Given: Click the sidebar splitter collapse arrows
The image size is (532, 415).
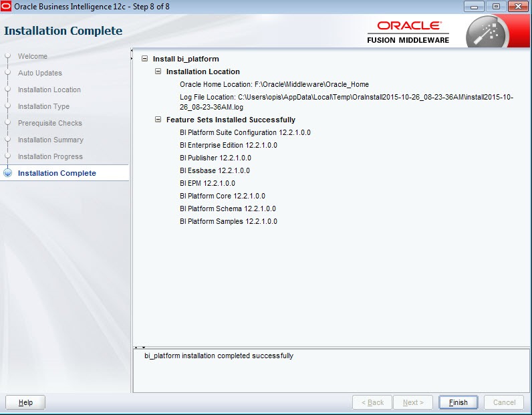Looking at the screenshot, I should click(x=131, y=54).
